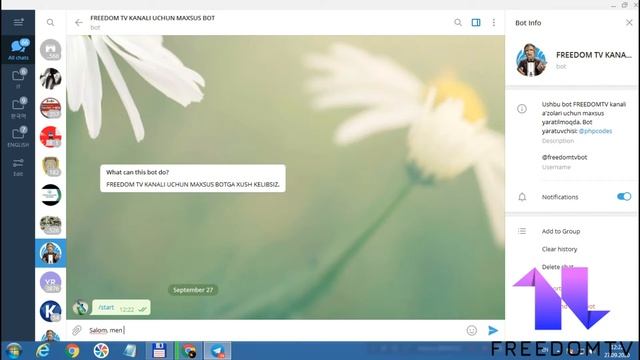This screenshot has width=640, height=360.
Task: Close the Bot Info panel
Action: tap(629, 22)
